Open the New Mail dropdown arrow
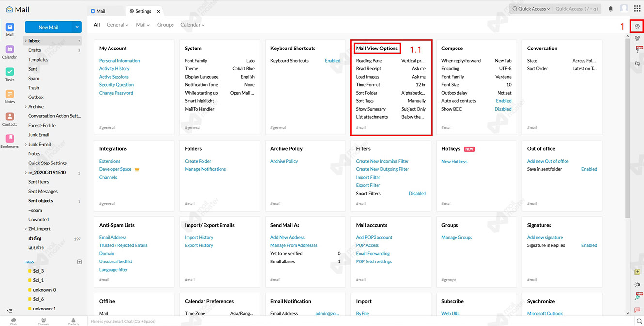The width and height of the screenshot is (644, 326). pos(77,27)
